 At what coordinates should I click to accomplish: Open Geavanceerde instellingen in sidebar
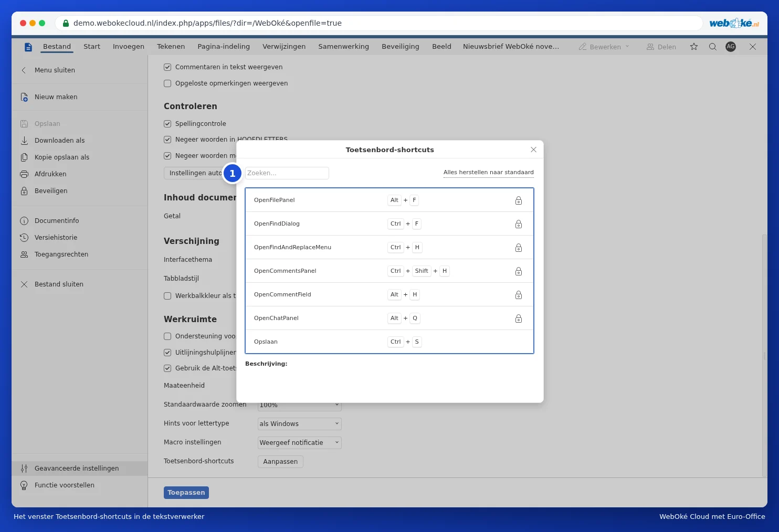[80, 469]
